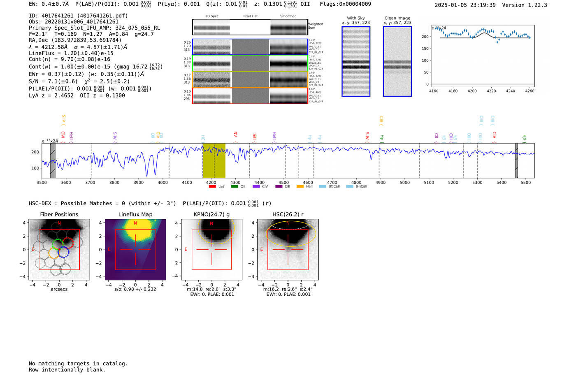Select the red-bordered 2D spectrum row

coord(250,95)
